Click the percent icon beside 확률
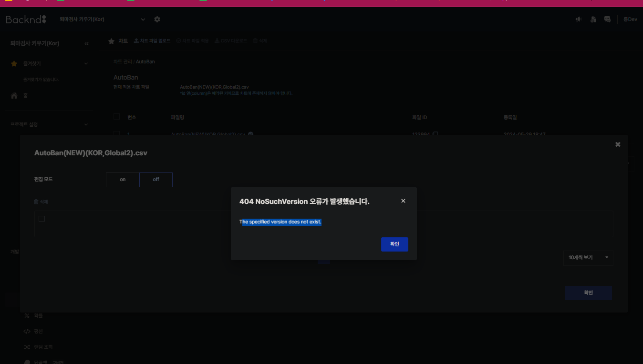Image resolution: width=643 pixels, height=364 pixels. 27,315
